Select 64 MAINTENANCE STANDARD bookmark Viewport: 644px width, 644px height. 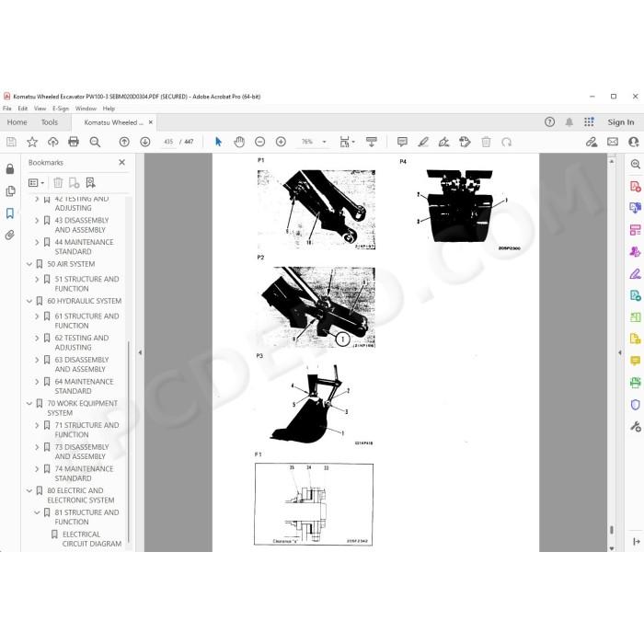[x=84, y=386]
